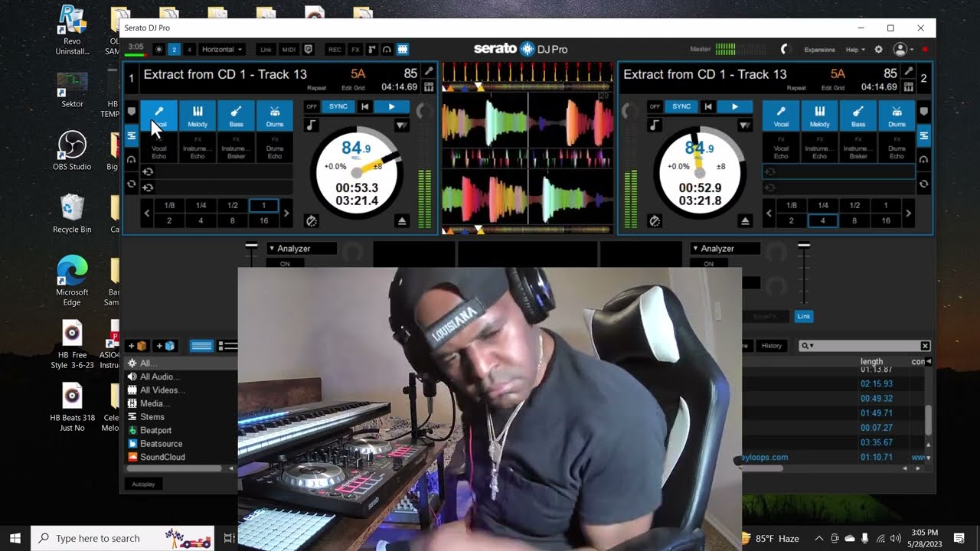
Task: Open the user account dropdown
Action: pyautogui.click(x=903, y=49)
